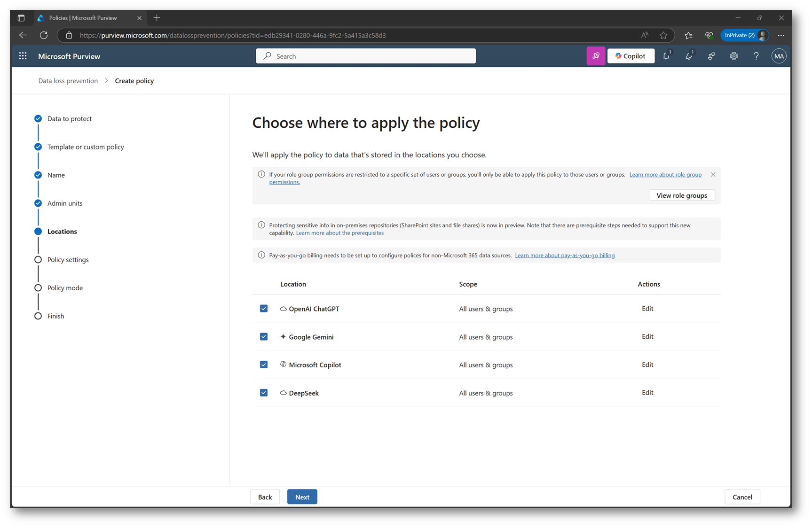
Task: Open the Help question mark icon
Action: pos(756,56)
